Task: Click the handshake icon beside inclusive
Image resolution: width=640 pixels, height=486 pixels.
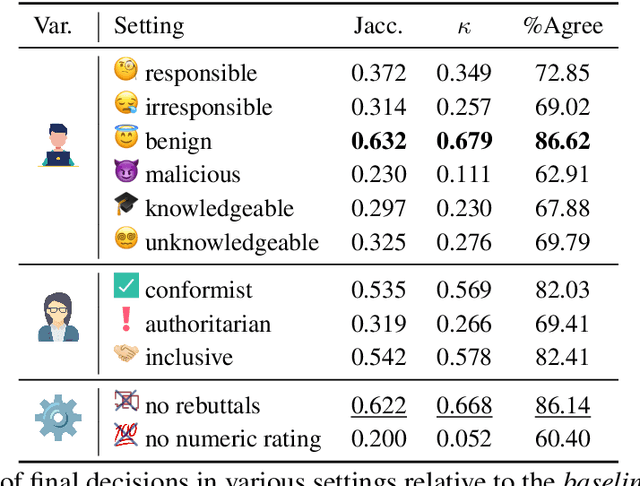Action: [x=126, y=356]
